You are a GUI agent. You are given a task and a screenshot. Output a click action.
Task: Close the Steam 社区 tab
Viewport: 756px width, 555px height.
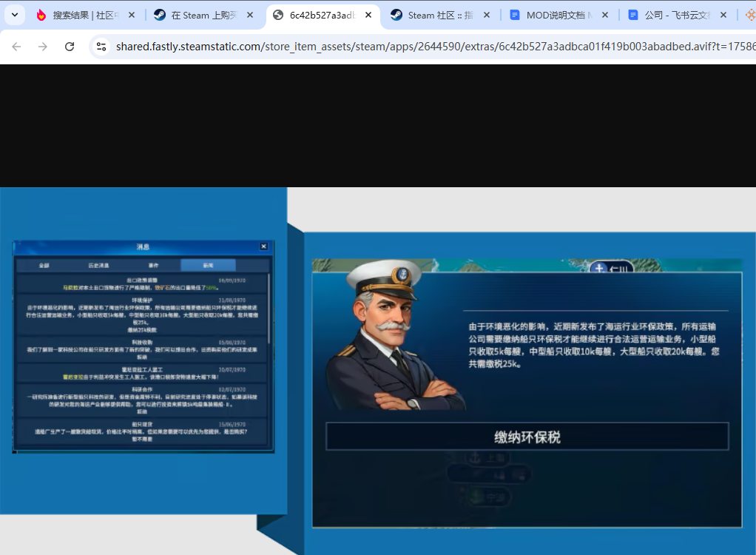tap(487, 16)
